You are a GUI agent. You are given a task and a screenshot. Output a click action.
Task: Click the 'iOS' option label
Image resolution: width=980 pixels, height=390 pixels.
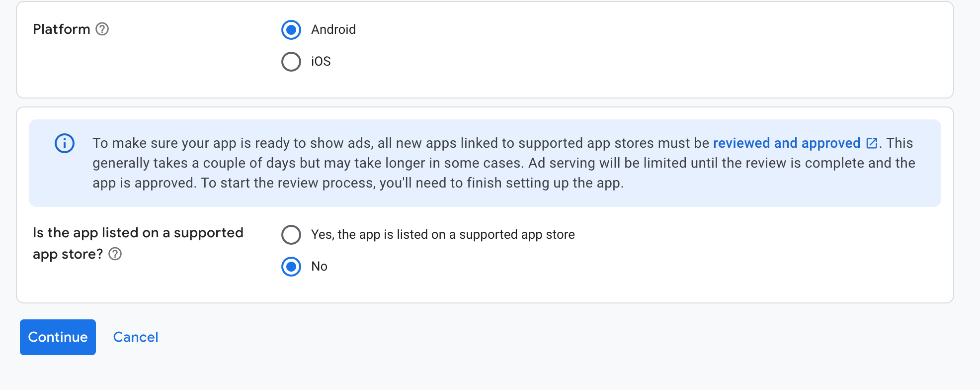click(x=321, y=61)
